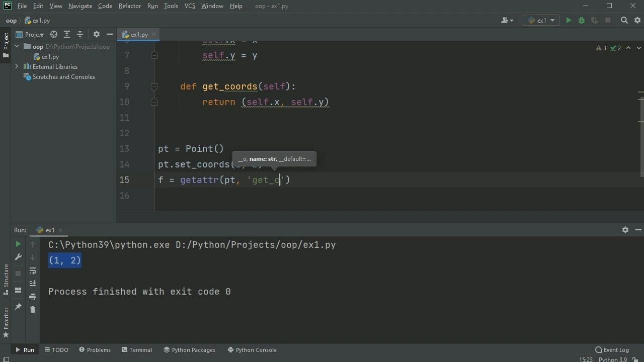This screenshot has width=644, height=362.
Task: Open Search Everywhere magnifier icon
Action: point(624,21)
